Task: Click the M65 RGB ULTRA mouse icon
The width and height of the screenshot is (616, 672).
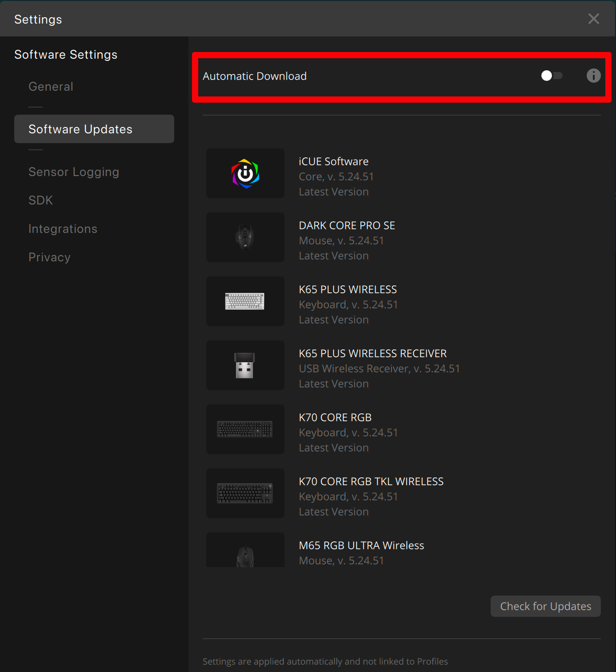Action: [245, 555]
